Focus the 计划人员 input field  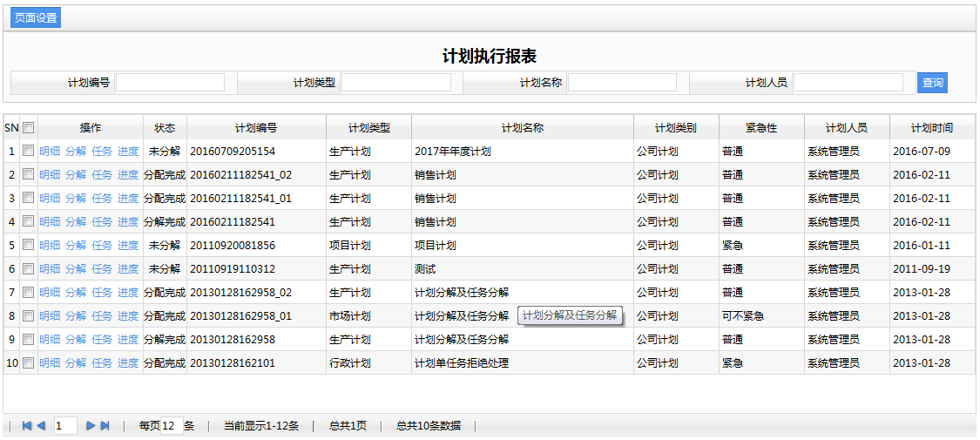[848, 83]
